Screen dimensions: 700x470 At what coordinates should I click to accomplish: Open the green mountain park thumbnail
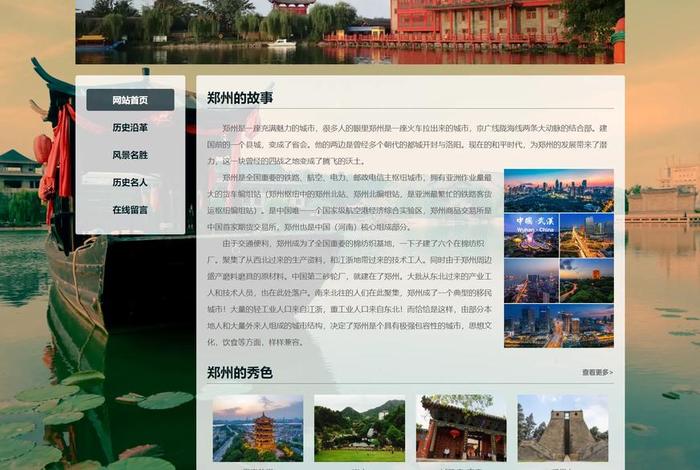359,428
